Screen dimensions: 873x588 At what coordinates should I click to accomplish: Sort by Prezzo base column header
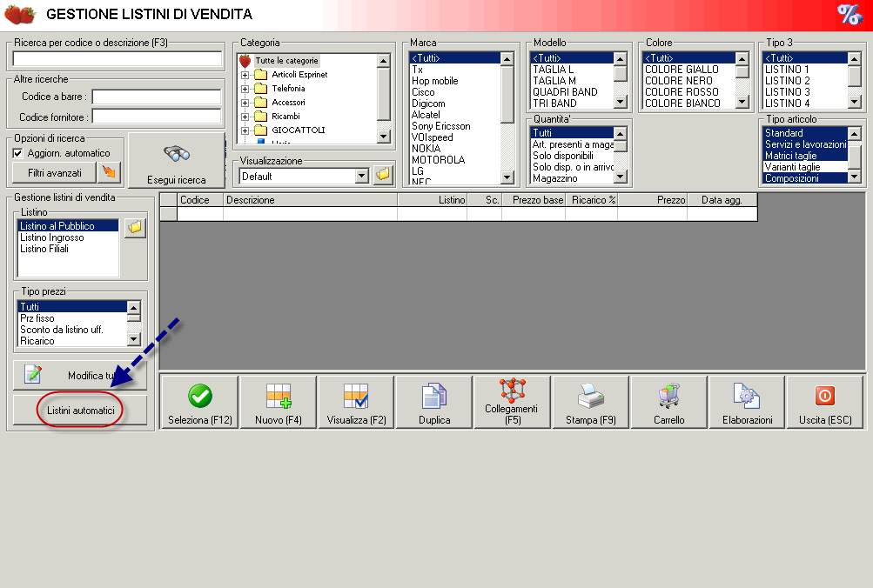coord(534,200)
